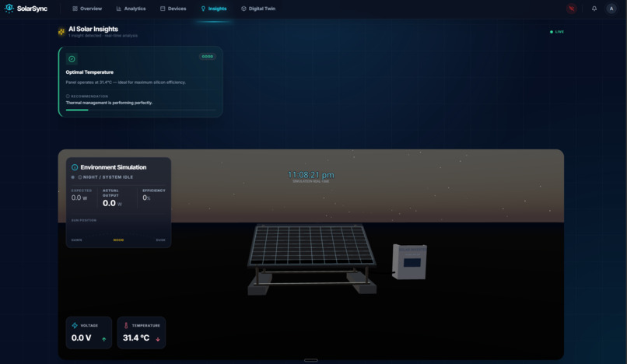The image size is (627, 364).
Task: Click 'Thermal management is performing perfectly' text
Action: pyautogui.click(x=109, y=103)
